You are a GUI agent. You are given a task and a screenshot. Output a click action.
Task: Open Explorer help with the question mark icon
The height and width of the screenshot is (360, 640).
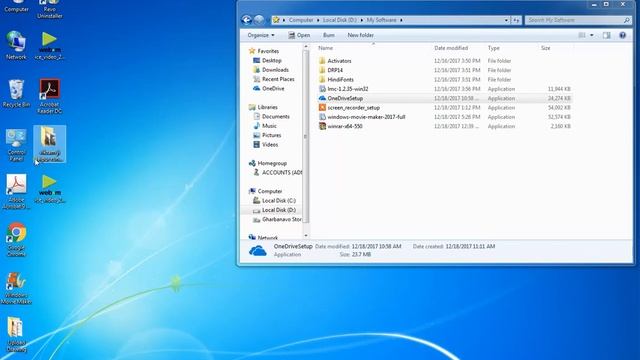(x=622, y=35)
